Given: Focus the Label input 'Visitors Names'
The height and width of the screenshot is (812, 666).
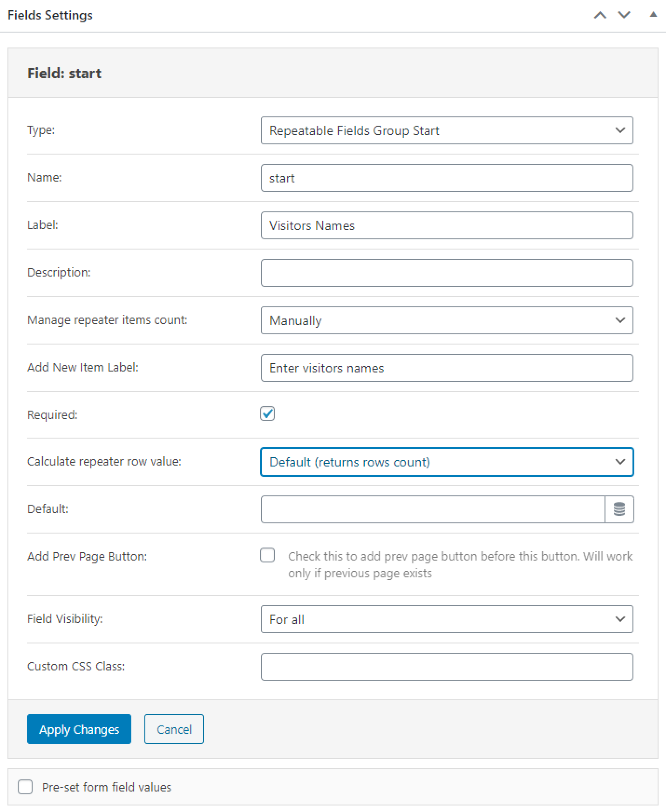Looking at the screenshot, I should point(447,225).
